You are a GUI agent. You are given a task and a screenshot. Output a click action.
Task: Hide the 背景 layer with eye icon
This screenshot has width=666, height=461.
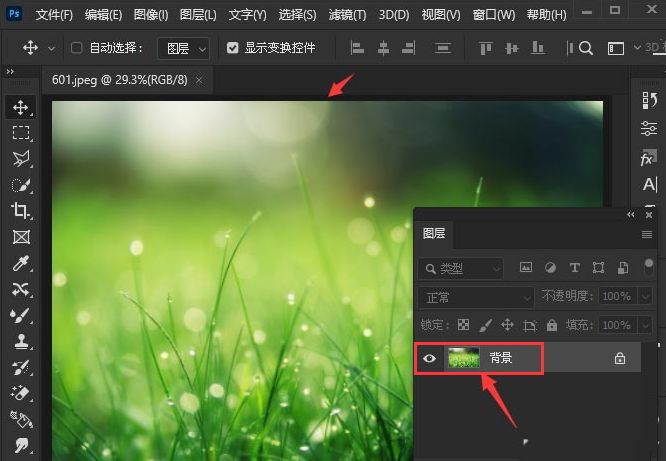429,358
